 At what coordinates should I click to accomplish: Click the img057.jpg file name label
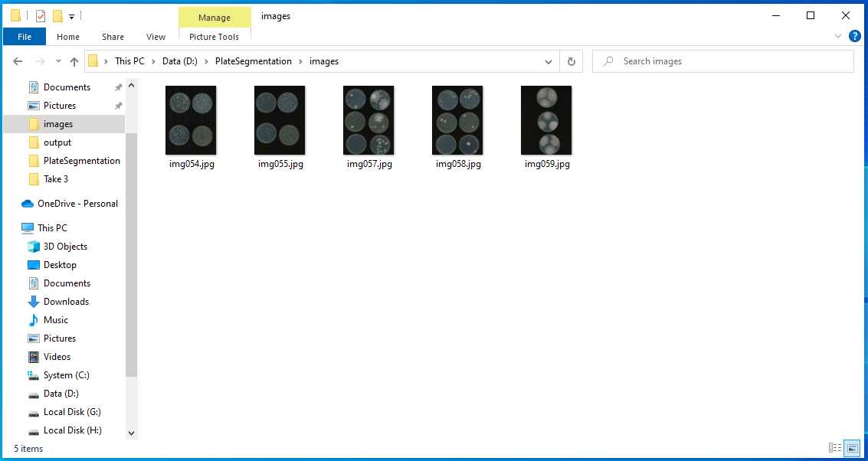pos(369,164)
